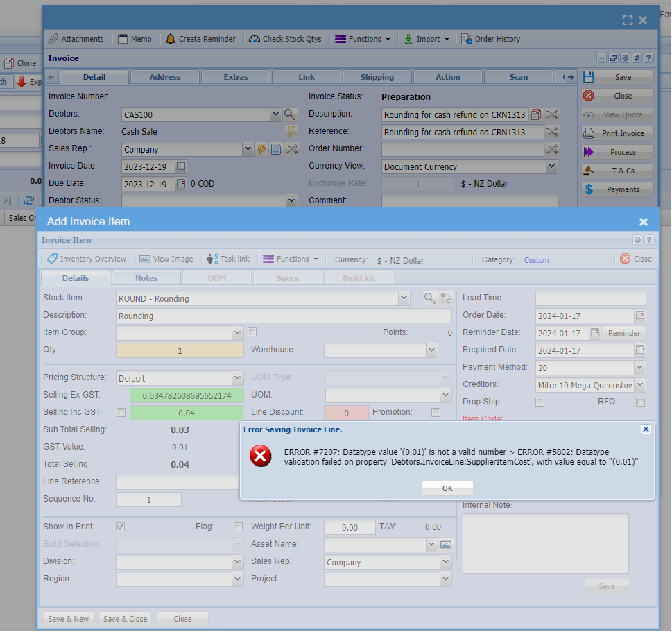The image size is (672, 632).
Task: Open the Functions menu in item toolbar
Action: [290, 259]
